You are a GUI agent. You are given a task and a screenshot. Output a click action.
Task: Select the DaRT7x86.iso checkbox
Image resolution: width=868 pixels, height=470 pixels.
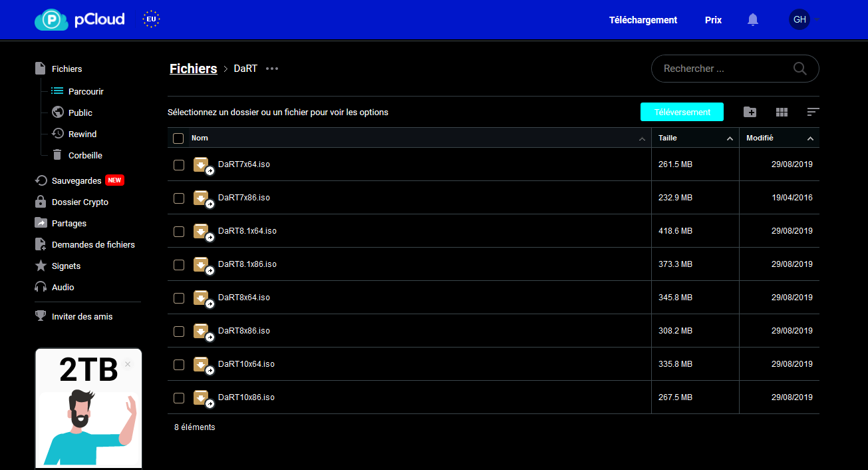pyautogui.click(x=179, y=198)
